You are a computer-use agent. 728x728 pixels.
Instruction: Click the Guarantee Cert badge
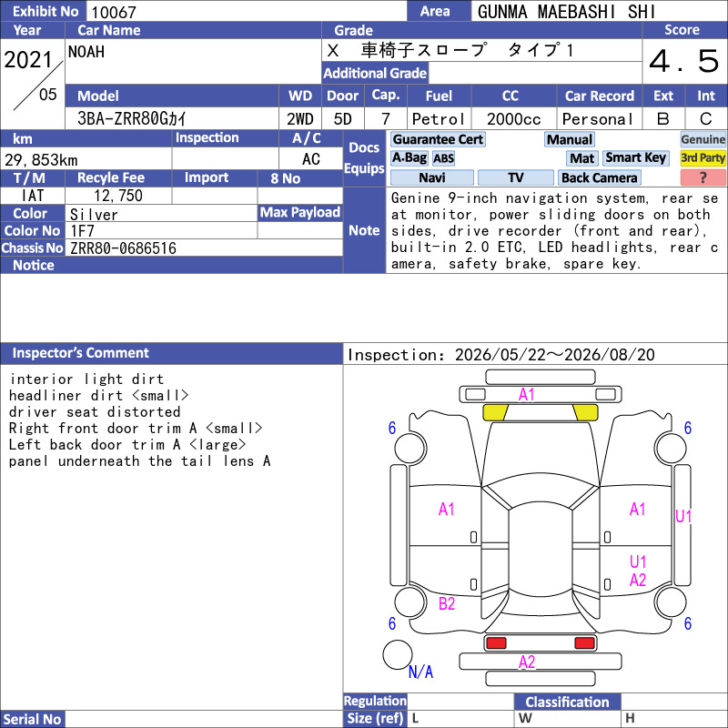438,139
